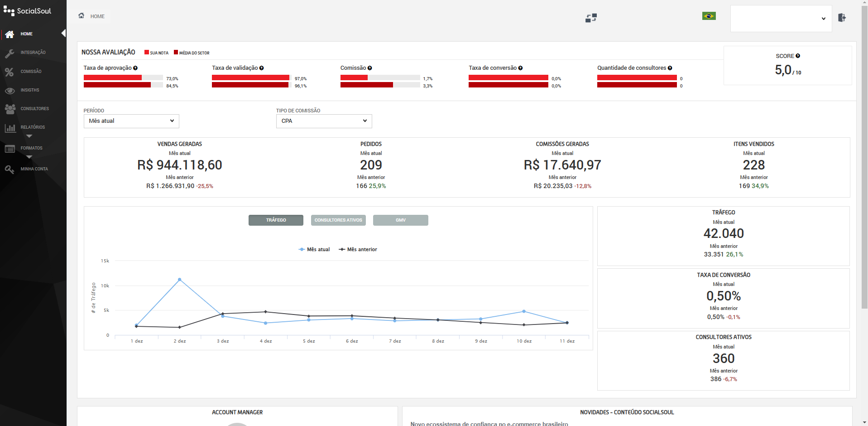The width and height of the screenshot is (868, 426).
Task: Open the Integração menu item
Action: pyautogui.click(x=33, y=53)
